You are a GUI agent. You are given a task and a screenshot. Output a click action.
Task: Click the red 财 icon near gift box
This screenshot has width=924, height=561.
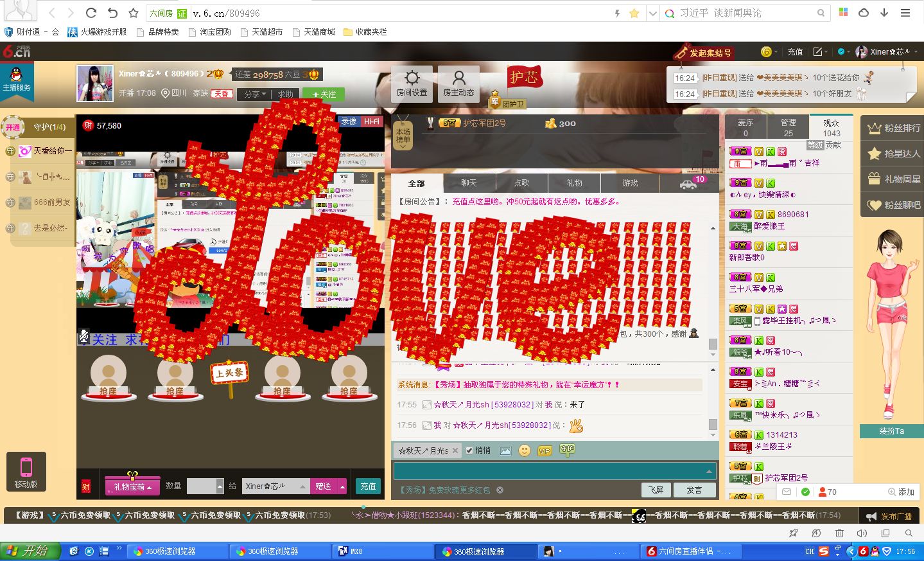[x=86, y=486]
